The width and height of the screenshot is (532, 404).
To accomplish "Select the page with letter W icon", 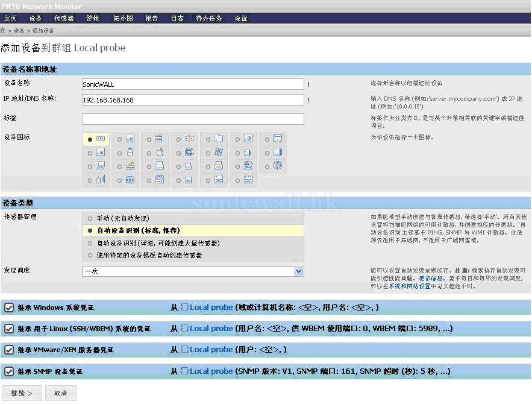I will click(x=101, y=153).
